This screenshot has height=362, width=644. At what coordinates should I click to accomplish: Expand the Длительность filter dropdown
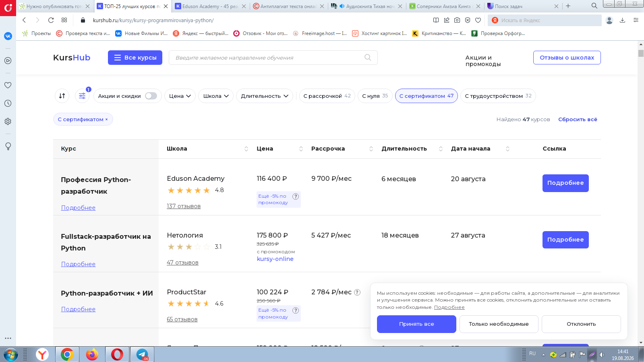click(265, 96)
